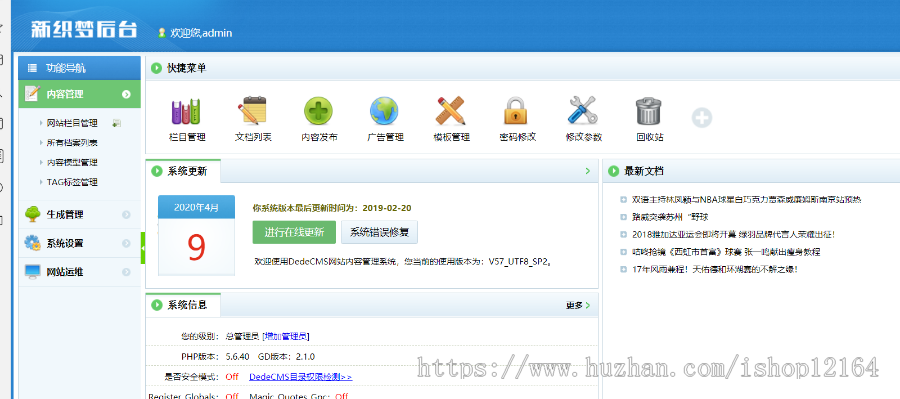Click the admin user avatar icon
This screenshot has width=900, height=399.
coord(162,33)
